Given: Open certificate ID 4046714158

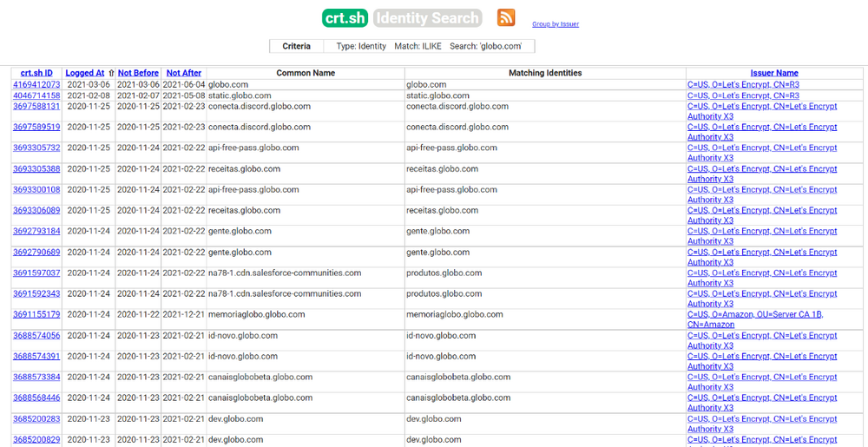Looking at the screenshot, I should click(x=36, y=95).
